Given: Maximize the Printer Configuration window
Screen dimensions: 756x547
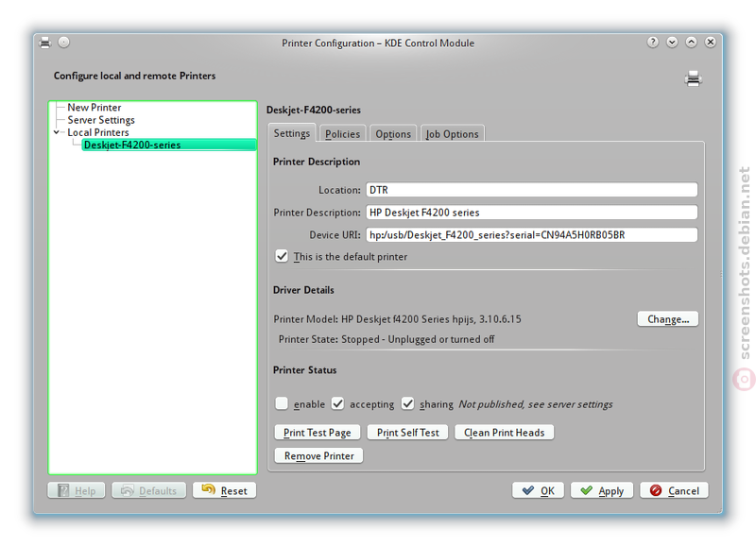Looking at the screenshot, I should (x=691, y=43).
